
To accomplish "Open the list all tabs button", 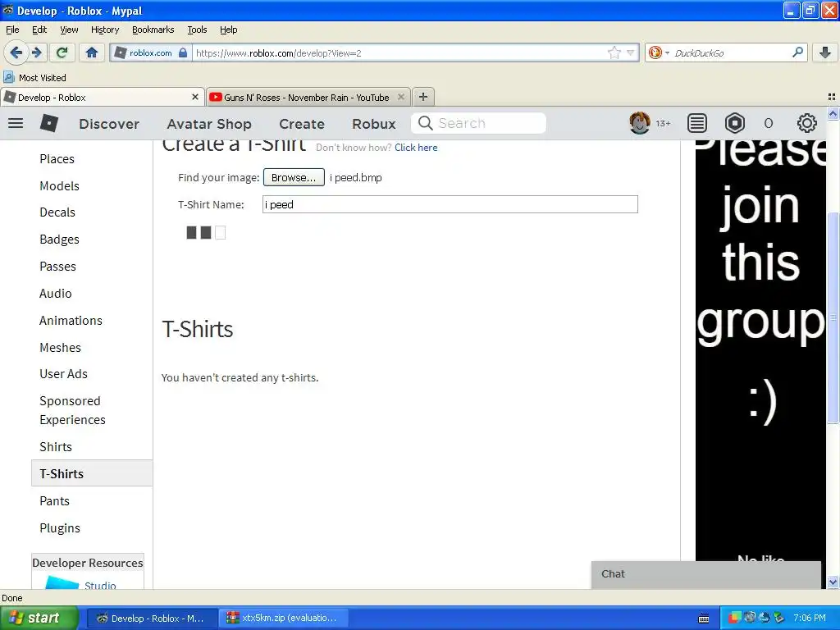I will coord(832,97).
